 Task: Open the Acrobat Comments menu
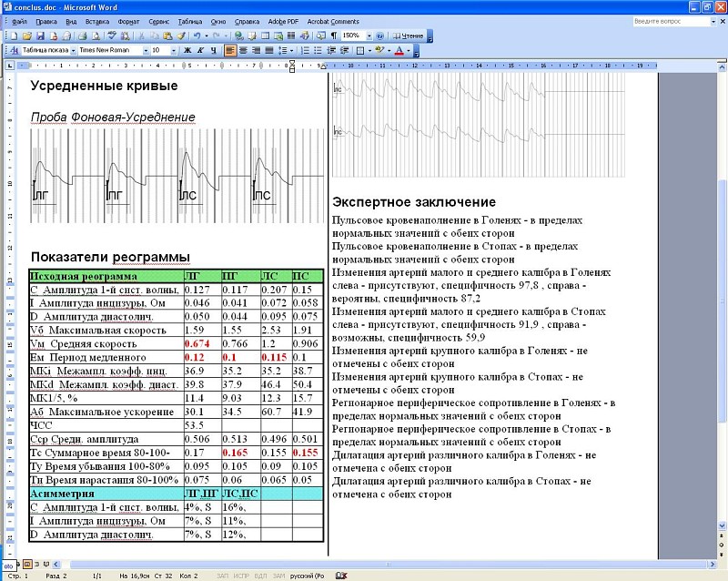tap(333, 21)
